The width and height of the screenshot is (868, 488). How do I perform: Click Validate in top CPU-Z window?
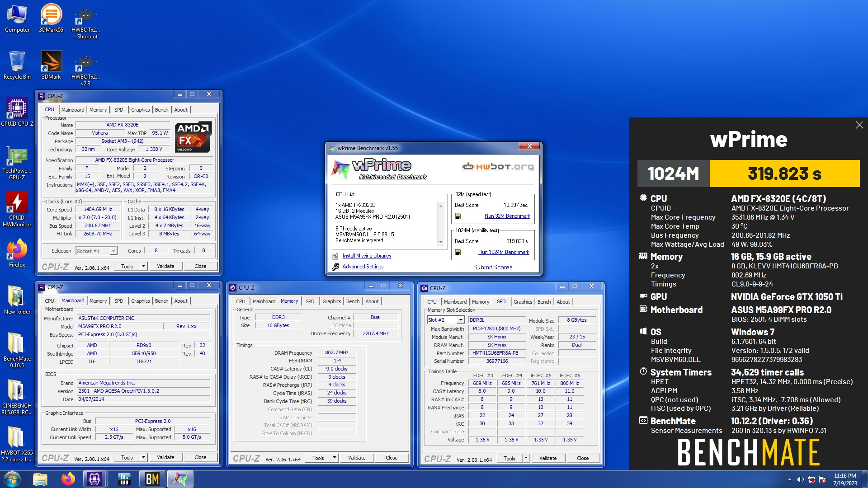(165, 267)
